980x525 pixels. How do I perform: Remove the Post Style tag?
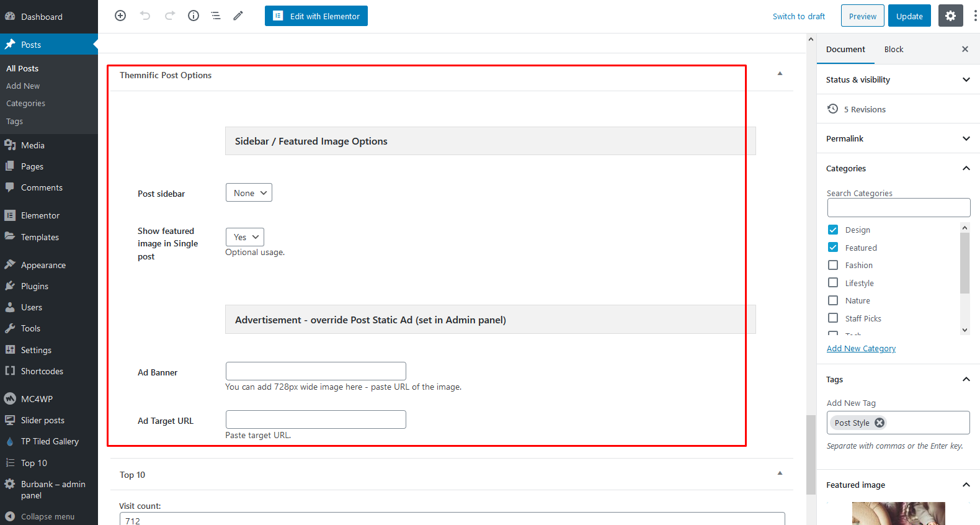(880, 423)
